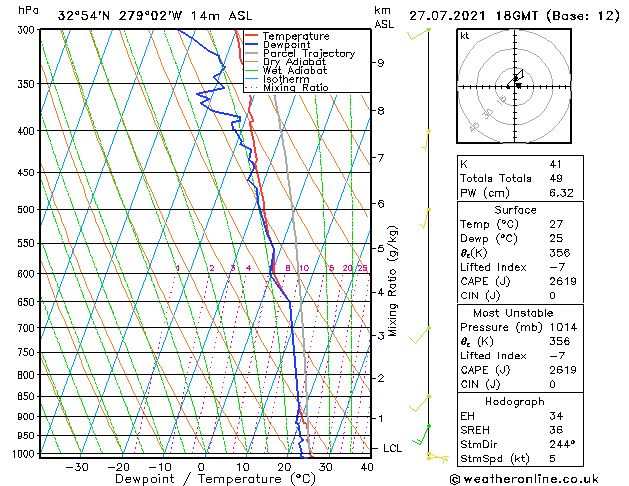Click the weatheronline.co.uk copyright text
This screenshot has width=629, height=486.
click(524, 479)
